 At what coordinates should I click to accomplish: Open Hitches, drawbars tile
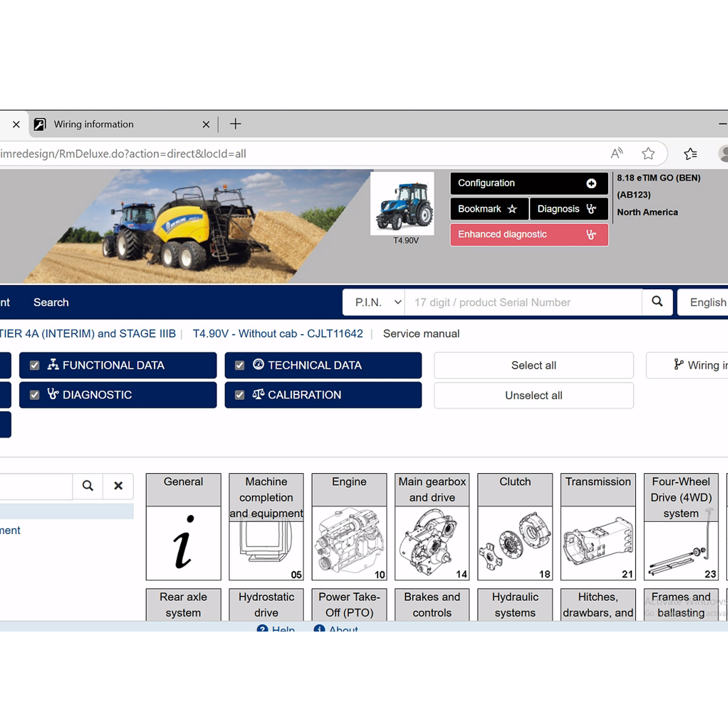click(x=598, y=605)
